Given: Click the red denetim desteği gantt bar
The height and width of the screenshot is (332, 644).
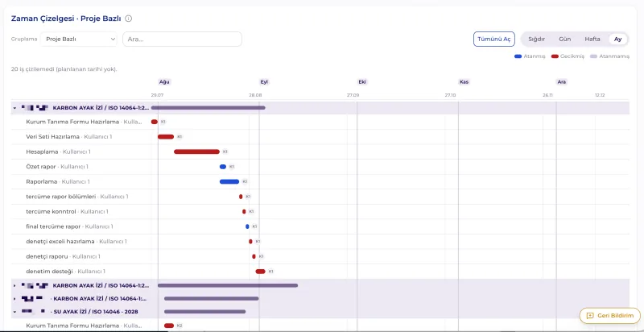Looking at the screenshot, I should pos(260,272).
